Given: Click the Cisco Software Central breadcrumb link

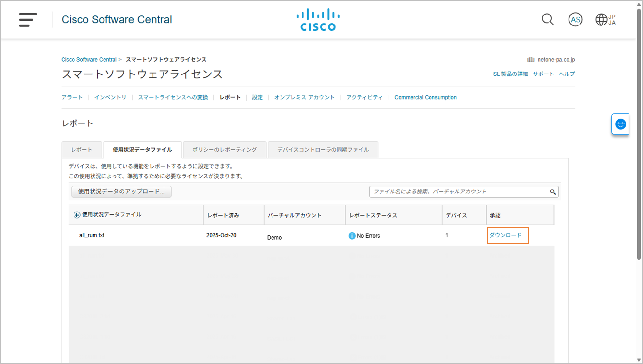Looking at the screenshot, I should pyautogui.click(x=89, y=60).
